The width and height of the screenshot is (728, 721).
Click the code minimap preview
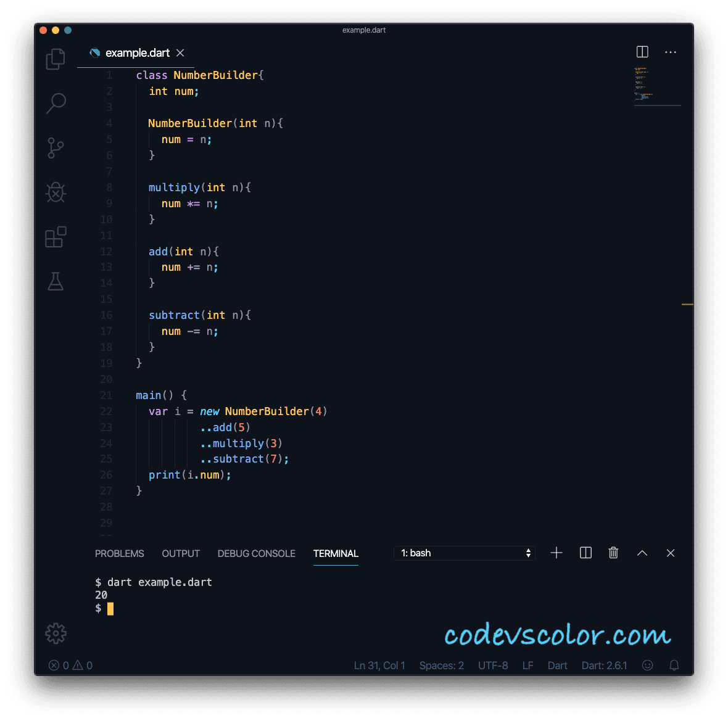656,86
